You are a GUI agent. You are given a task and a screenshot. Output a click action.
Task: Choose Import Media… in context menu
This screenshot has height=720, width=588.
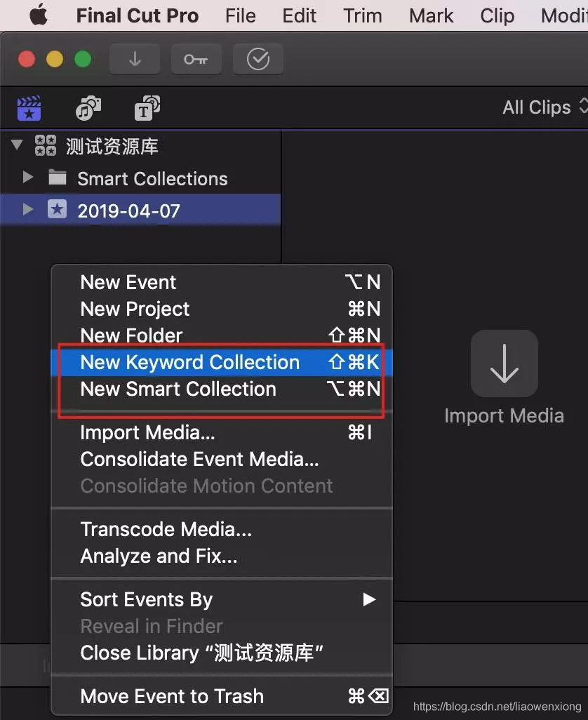222,432
